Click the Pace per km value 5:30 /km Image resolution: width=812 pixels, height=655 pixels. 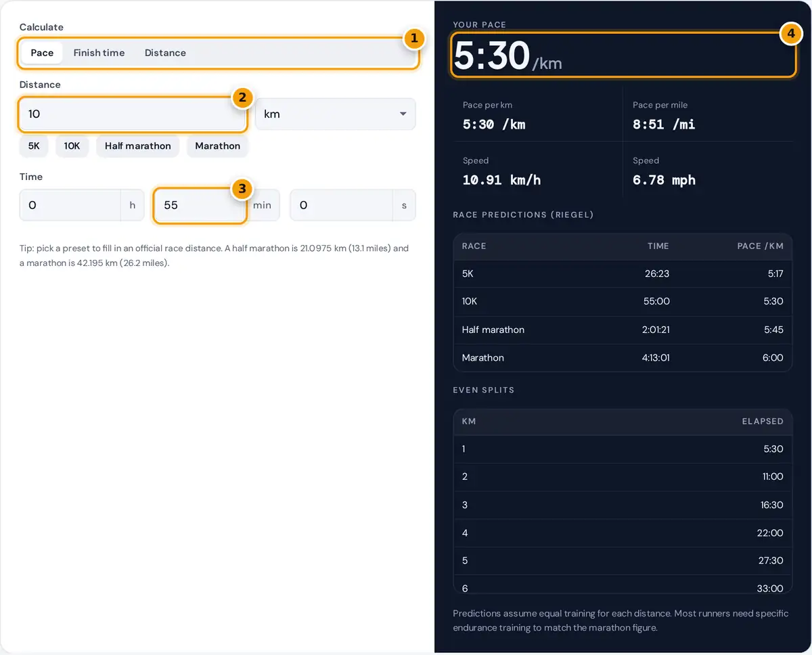point(494,125)
